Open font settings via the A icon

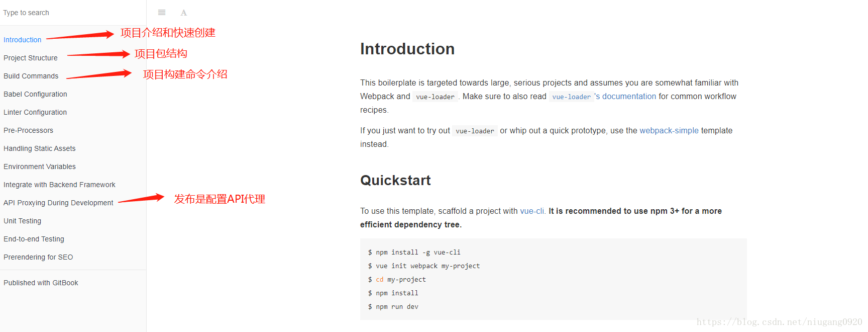tap(184, 13)
